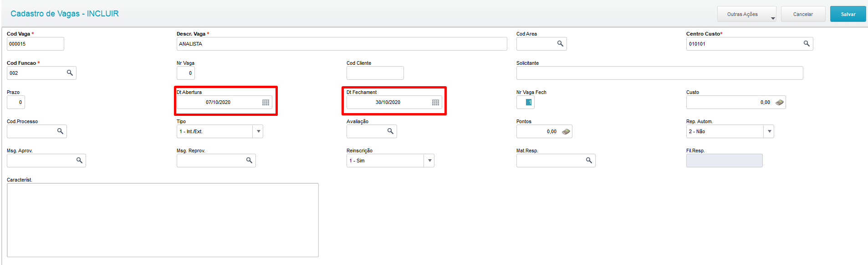Open lookup search for Cod Funcao
This screenshot has width=868, height=265.
click(x=70, y=73)
